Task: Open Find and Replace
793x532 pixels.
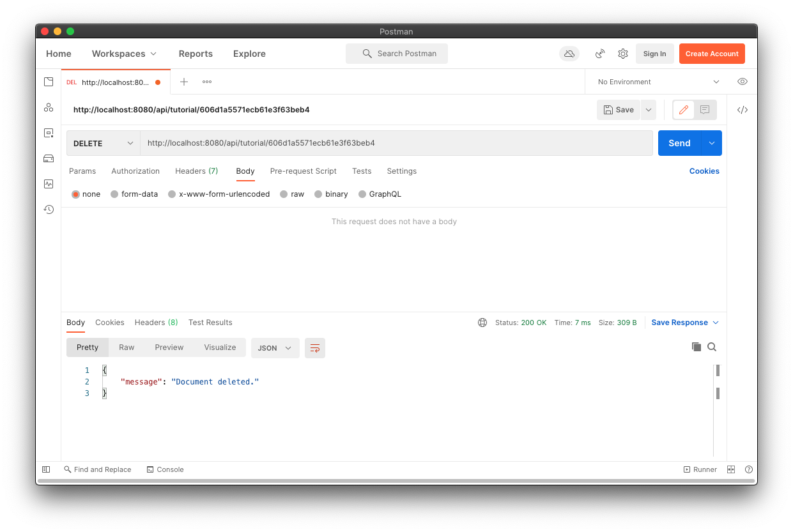Action: (x=98, y=469)
